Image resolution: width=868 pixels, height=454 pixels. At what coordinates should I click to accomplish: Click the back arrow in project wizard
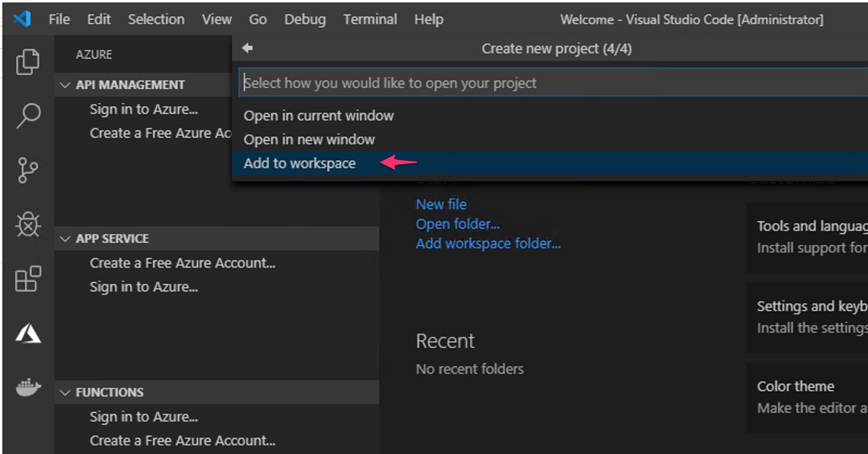pyautogui.click(x=248, y=48)
